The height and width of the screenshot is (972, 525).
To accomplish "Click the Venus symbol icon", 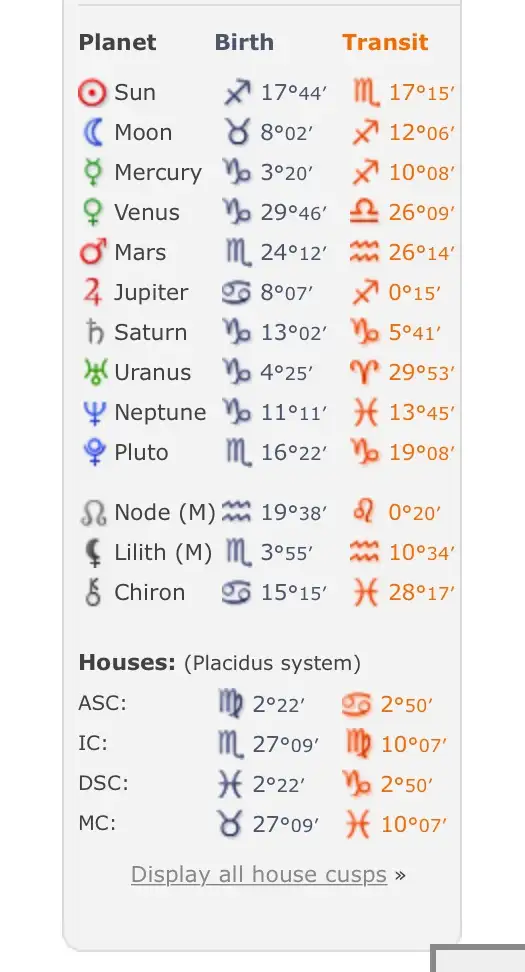I will click(93, 212).
